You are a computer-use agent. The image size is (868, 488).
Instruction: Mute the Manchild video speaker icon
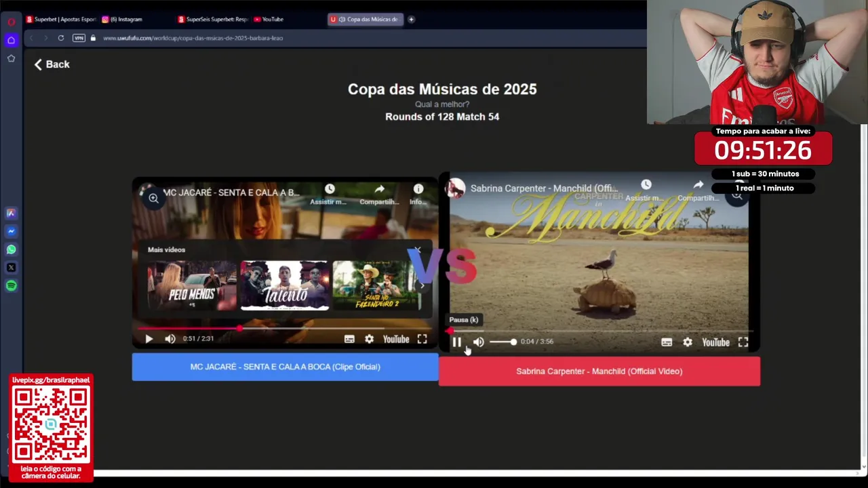pos(479,342)
